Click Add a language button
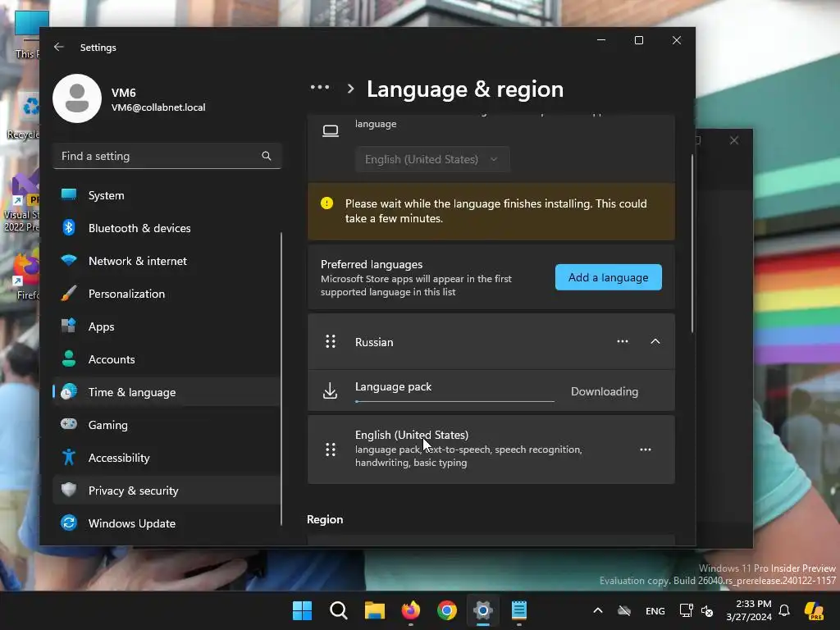This screenshot has height=630, width=840. tap(608, 277)
